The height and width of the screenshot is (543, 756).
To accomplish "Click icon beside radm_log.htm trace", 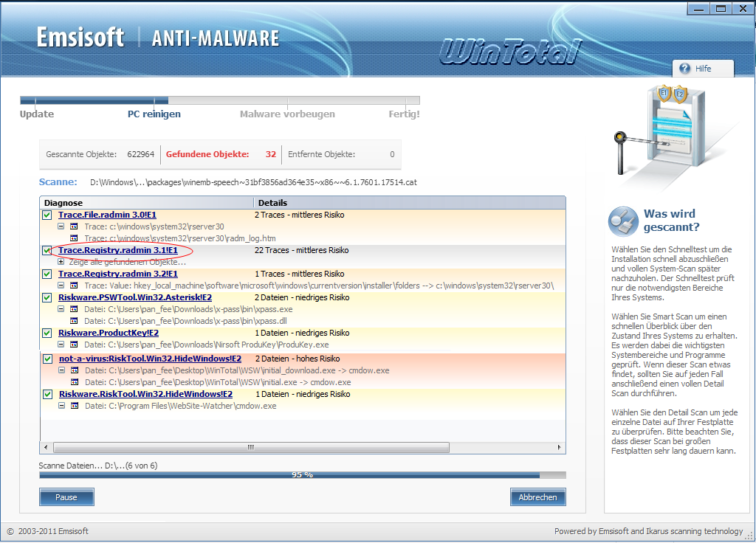I will pyautogui.click(x=74, y=238).
